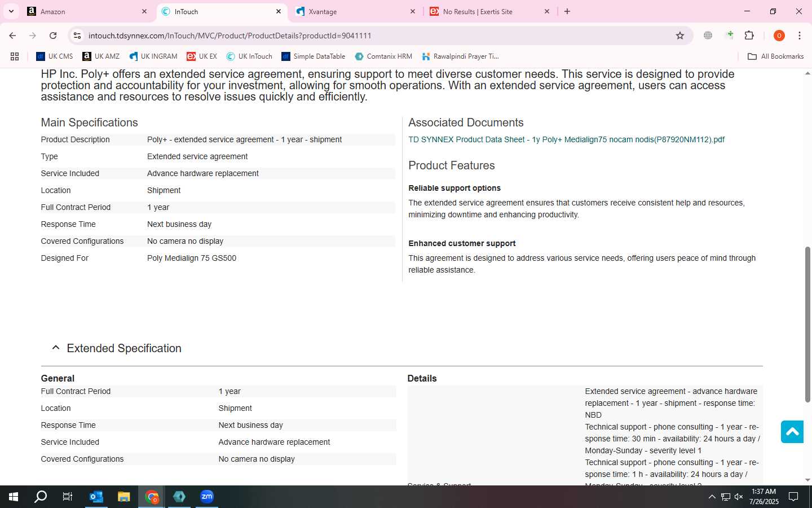This screenshot has width=812, height=508.
Task: Click 'Advance hardware replacement' in Main Specifications
Action: 203,173
